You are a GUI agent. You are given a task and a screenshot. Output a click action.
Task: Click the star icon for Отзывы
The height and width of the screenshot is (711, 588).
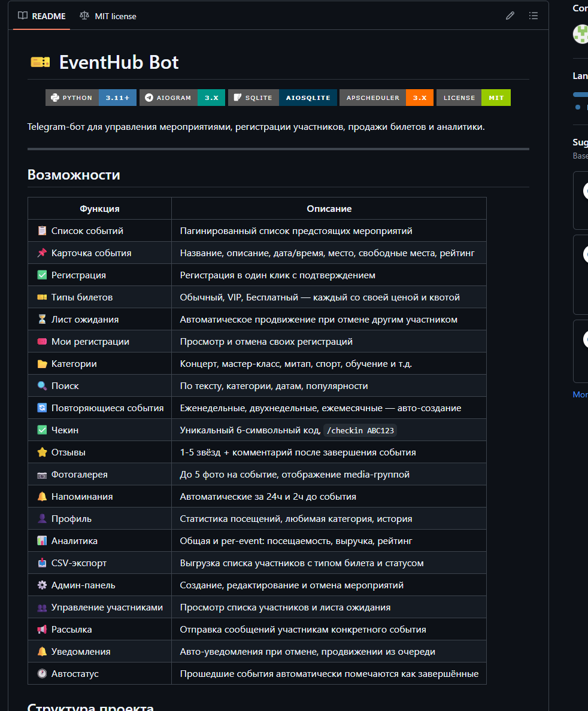click(x=42, y=452)
